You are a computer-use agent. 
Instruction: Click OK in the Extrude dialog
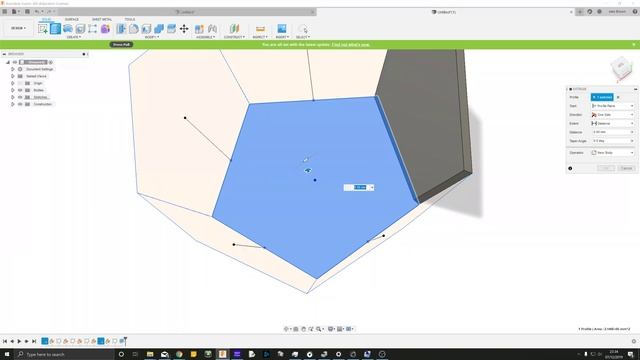(x=606, y=168)
